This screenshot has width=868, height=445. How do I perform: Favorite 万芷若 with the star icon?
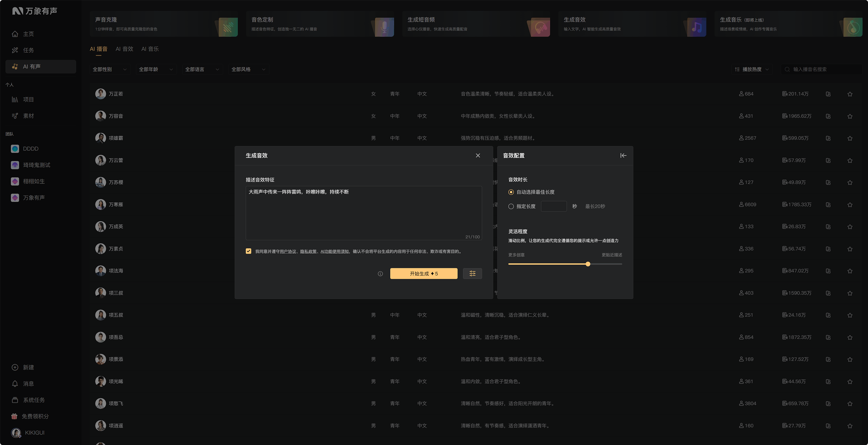click(x=850, y=94)
